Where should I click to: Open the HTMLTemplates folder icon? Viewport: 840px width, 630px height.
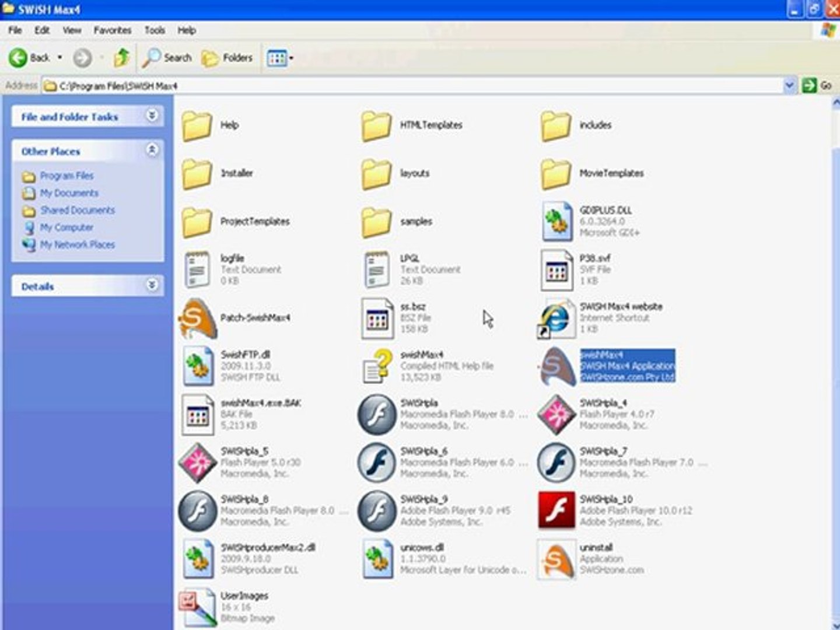376,125
